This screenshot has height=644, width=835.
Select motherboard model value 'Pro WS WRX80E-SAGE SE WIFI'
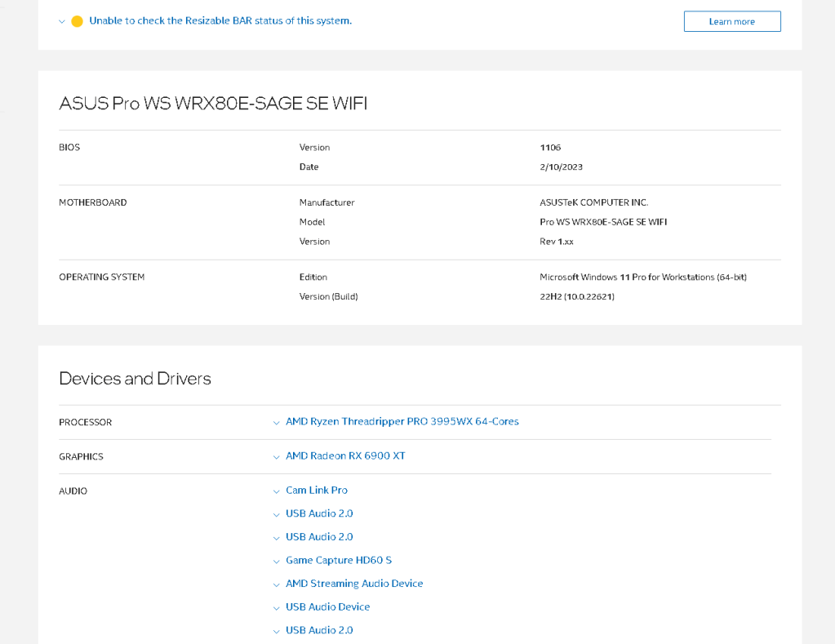pyautogui.click(x=603, y=222)
